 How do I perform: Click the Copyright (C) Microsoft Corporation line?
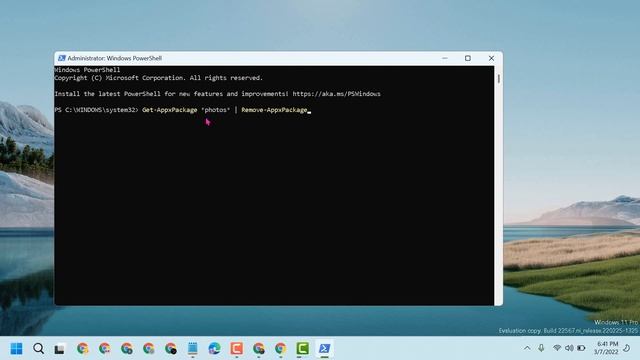(158, 78)
